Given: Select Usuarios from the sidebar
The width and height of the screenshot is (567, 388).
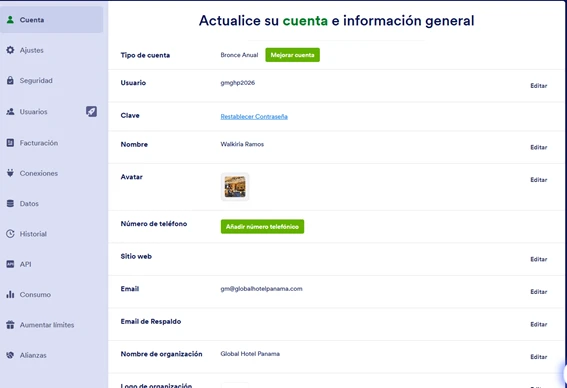Looking at the screenshot, I should point(34,112).
